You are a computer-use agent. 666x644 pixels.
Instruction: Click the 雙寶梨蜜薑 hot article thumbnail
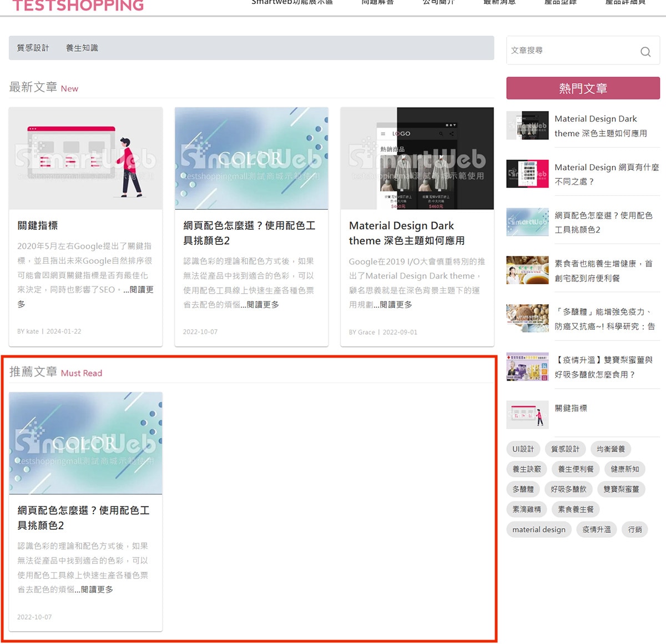click(x=527, y=367)
